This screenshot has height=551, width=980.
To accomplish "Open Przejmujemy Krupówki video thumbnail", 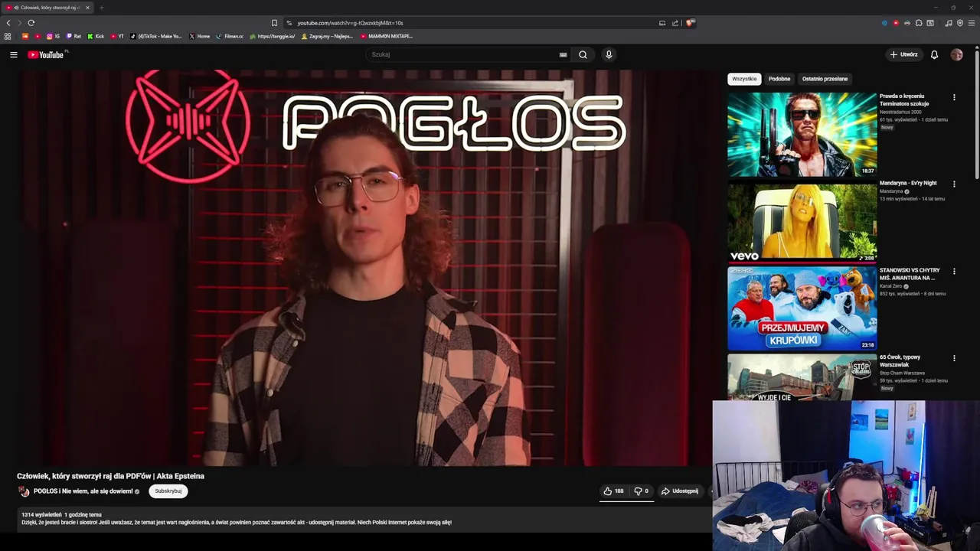I will pyautogui.click(x=802, y=308).
